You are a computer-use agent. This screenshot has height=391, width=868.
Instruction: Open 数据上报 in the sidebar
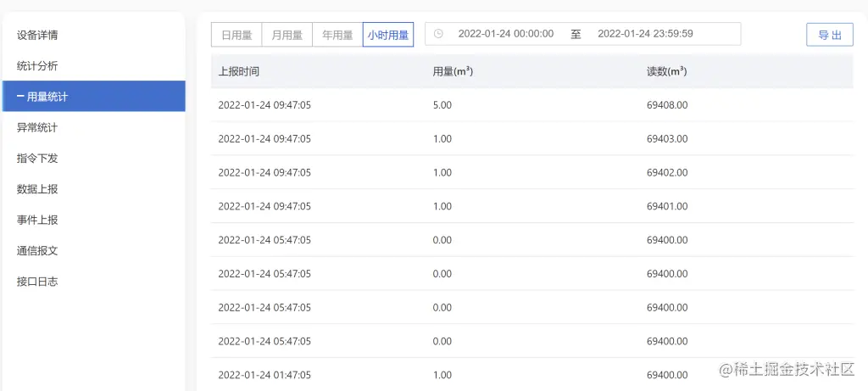37,189
